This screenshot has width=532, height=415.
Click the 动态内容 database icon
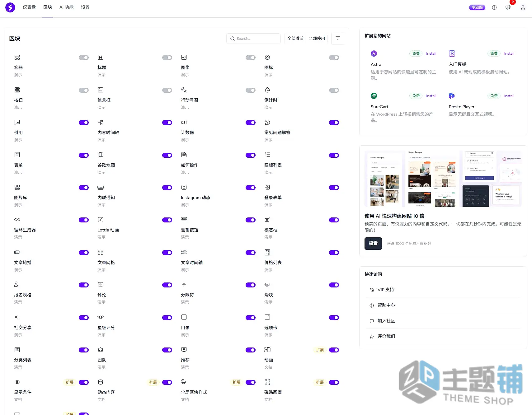click(x=101, y=382)
